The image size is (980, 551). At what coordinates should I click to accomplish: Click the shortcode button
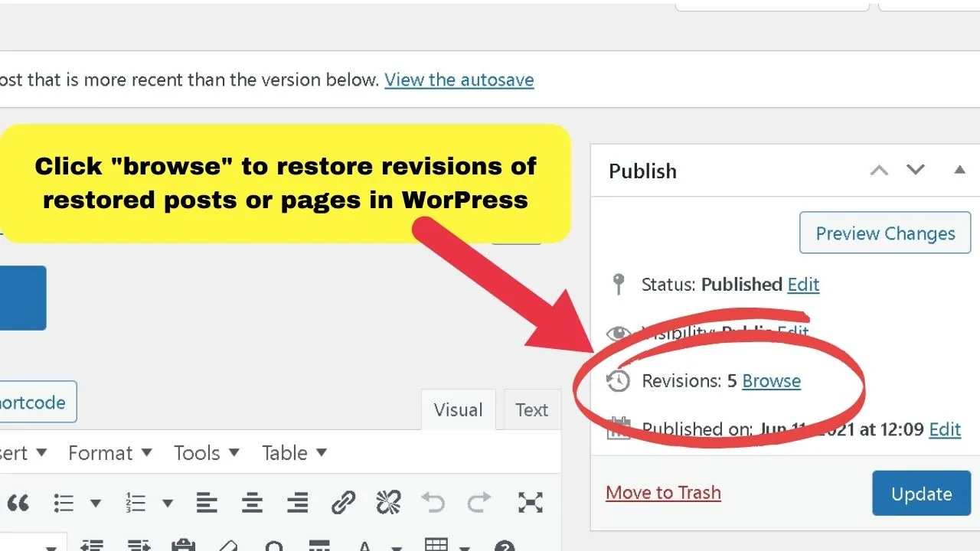(38, 402)
